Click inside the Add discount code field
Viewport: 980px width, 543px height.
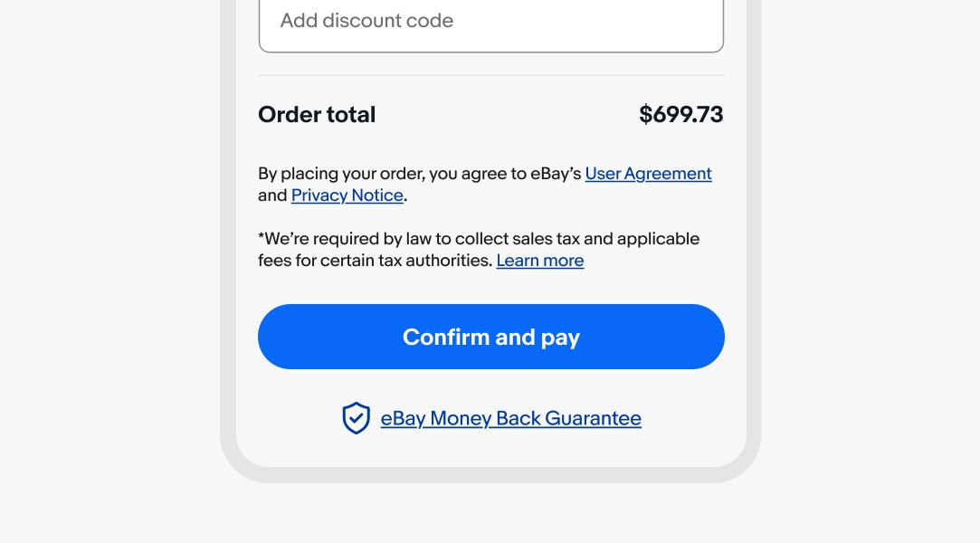[x=490, y=21]
